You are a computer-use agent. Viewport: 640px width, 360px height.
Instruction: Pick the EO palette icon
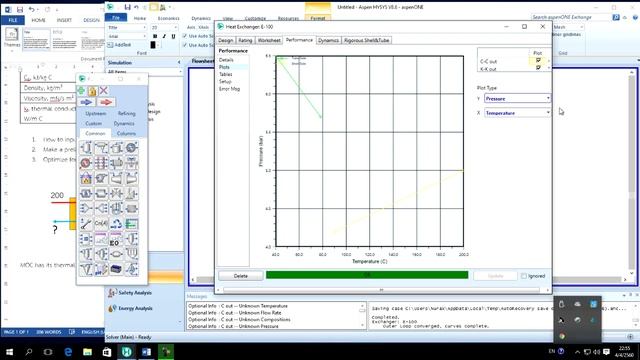tap(116, 239)
